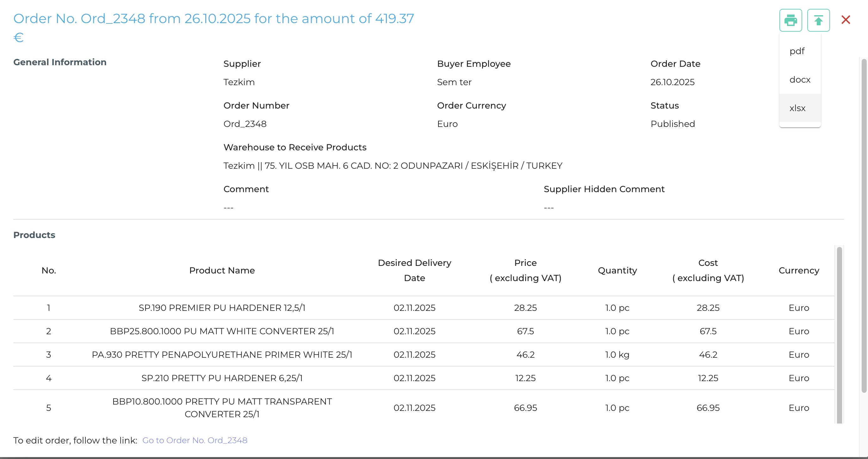Click the order title Ord_2348 heading

tap(214, 19)
